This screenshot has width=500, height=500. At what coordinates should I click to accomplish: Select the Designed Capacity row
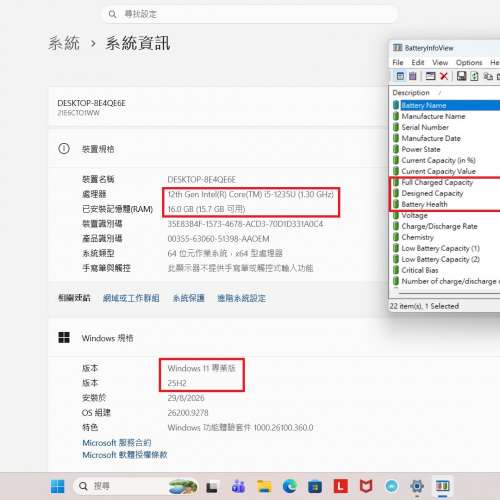point(446,193)
